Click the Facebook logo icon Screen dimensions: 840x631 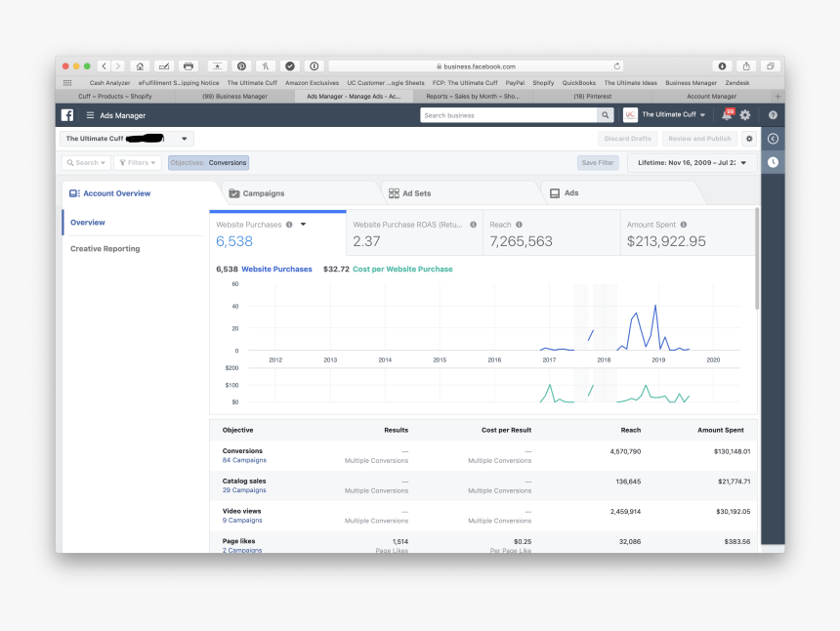coord(67,115)
